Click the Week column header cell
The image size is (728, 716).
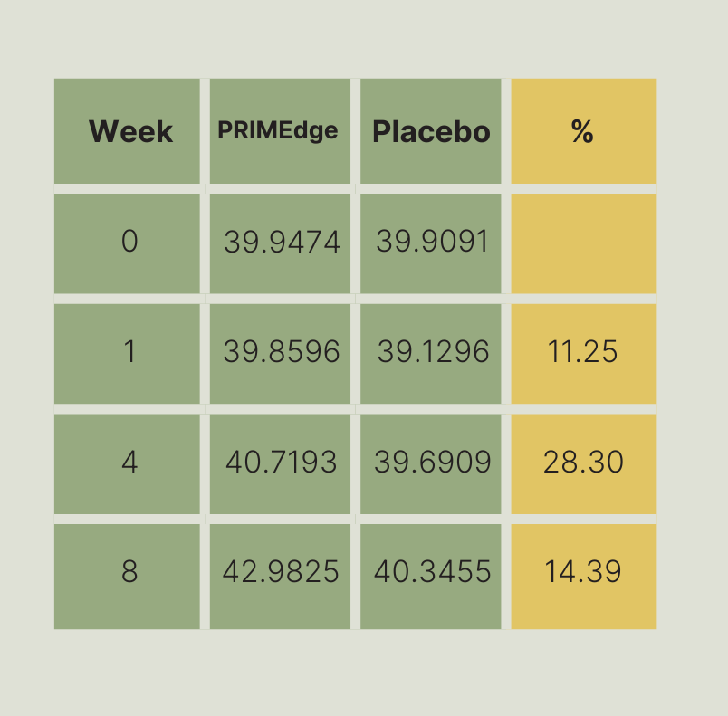(x=128, y=131)
